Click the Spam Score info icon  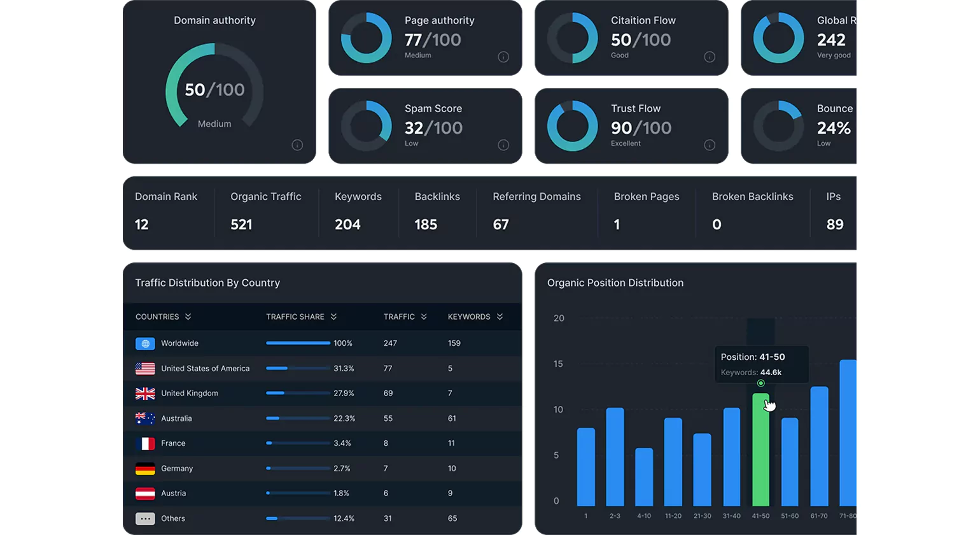click(503, 145)
